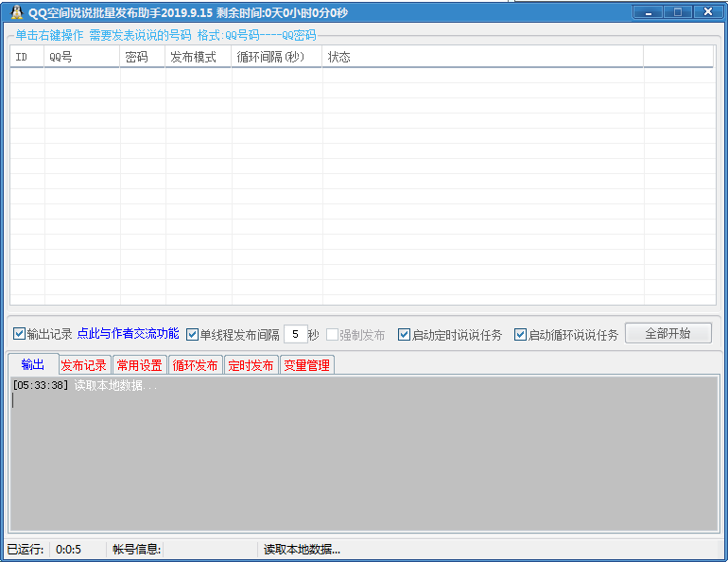728x562 pixels.
Task: Switch to the 输出 tab
Action: click(33, 364)
